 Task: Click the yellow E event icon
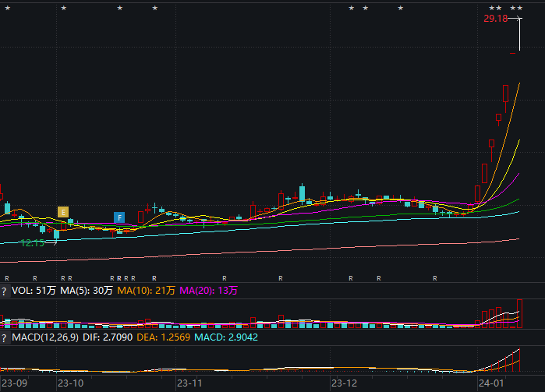pyautogui.click(x=63, y=212)
